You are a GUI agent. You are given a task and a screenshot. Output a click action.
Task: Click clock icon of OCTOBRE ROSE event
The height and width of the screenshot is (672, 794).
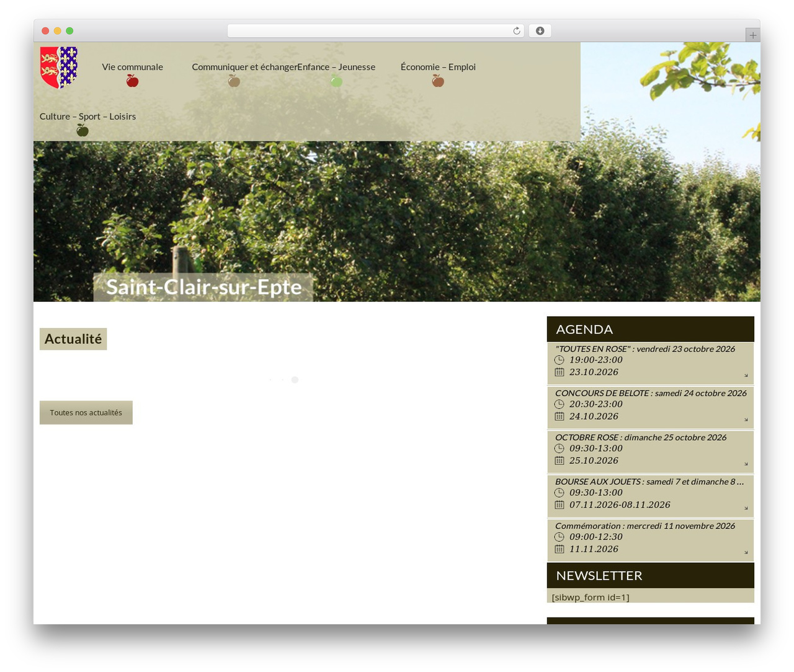[x=559, y=448]
